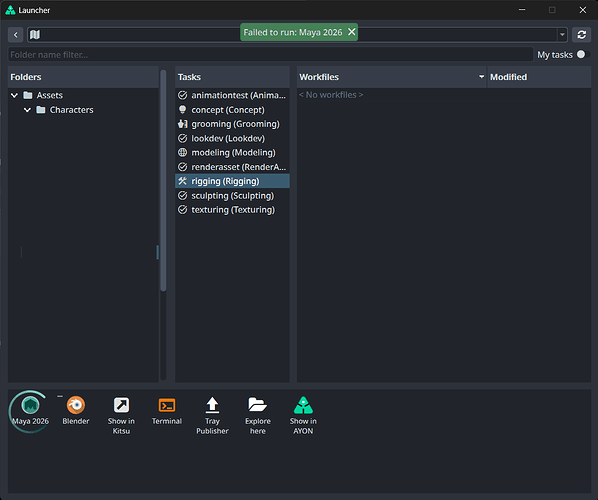
Task: Open Tray Publisher tool
Action: pyautogui.click(x=212, y=405)
